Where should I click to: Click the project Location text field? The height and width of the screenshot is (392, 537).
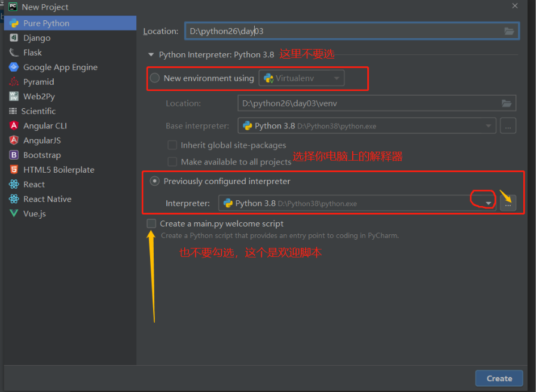pyautogui.click(x=352, y=31)
